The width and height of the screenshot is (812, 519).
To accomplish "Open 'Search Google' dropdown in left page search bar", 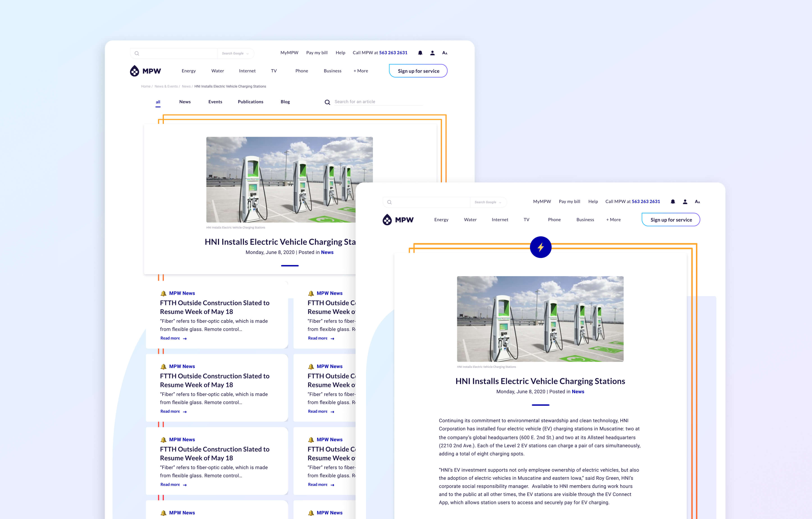I will [235, 53].
